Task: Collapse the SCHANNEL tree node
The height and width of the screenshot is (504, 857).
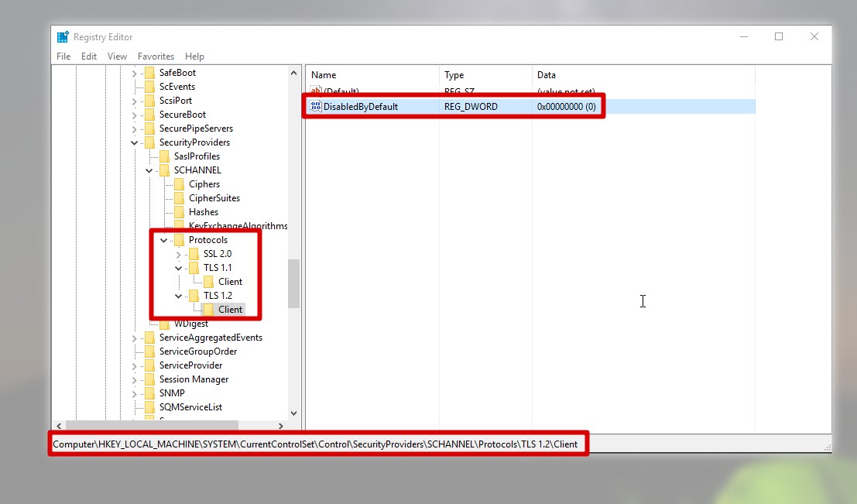Action: click(149, 170)
